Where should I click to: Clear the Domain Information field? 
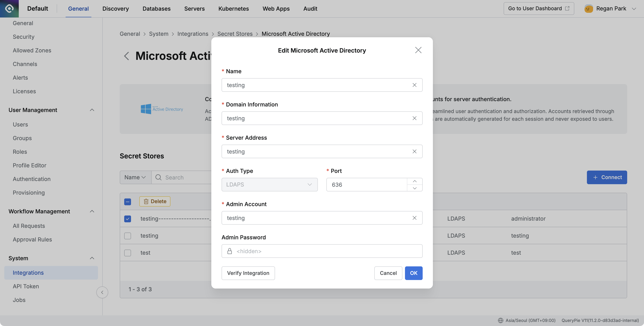point(414,118)
